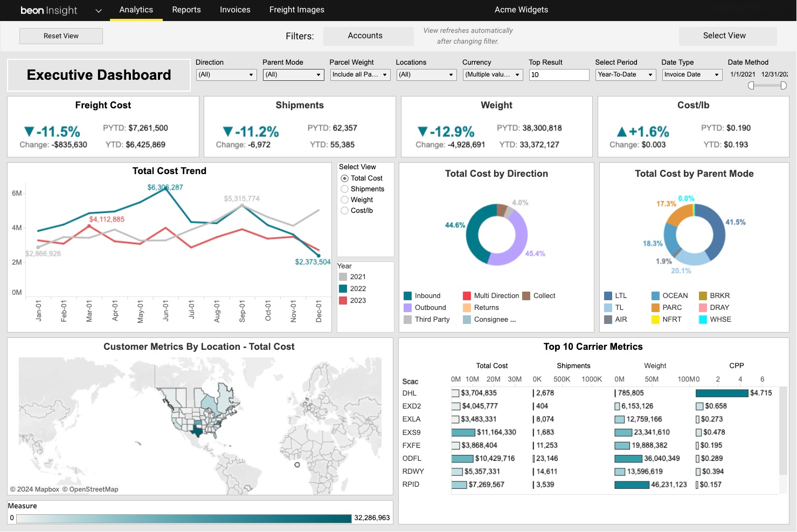Viewport: 797px width, 532px height.
Task: Select the Weight view option
Action: (x=345, y=199)
